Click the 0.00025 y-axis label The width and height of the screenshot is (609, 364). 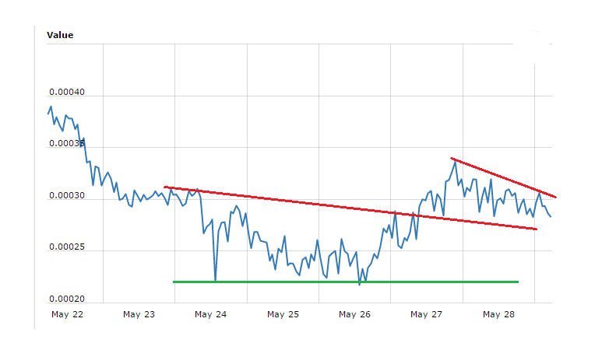[x=66, y=247]
